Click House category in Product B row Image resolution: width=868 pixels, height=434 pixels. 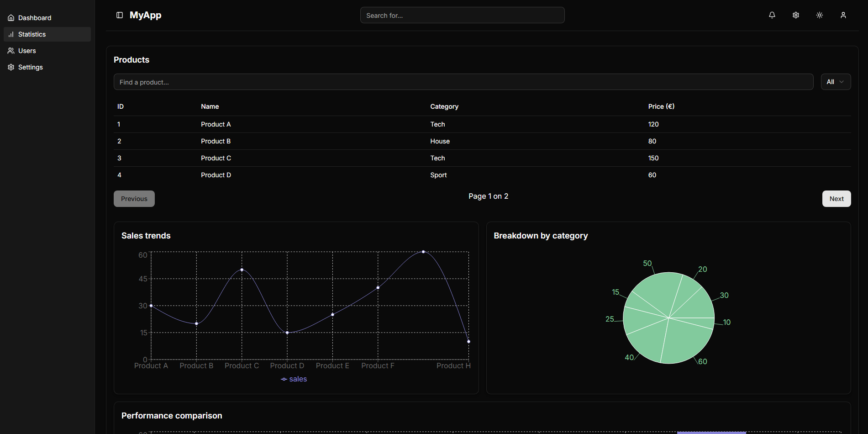pyautogui.click(x=440, y=141)
